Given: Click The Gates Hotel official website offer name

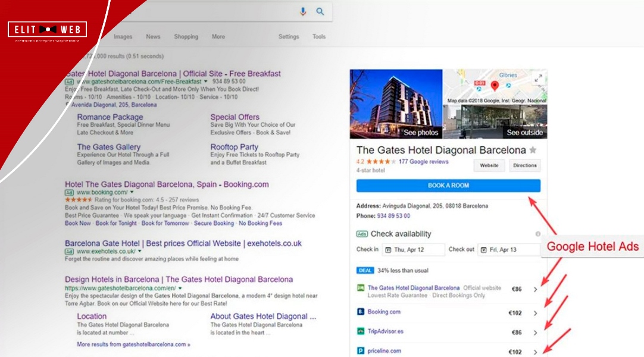Looking at the screenshot, I should coord(413,288).
